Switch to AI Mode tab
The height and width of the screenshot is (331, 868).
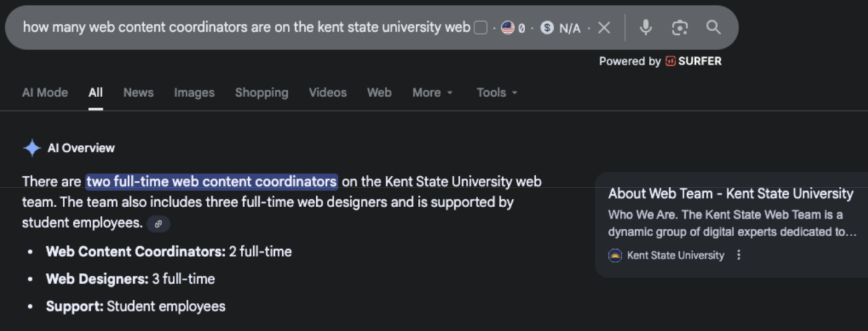45,93
